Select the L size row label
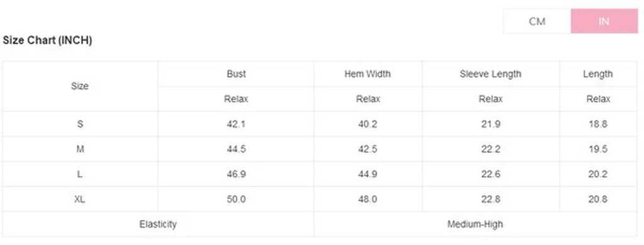644x245 pixels. [x=80, y=174]
